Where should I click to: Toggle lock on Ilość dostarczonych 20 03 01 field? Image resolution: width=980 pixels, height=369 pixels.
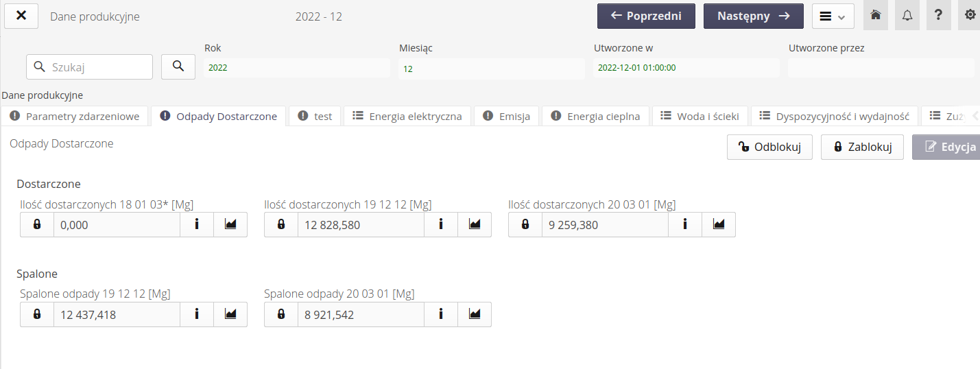click(x=525, y=224)
